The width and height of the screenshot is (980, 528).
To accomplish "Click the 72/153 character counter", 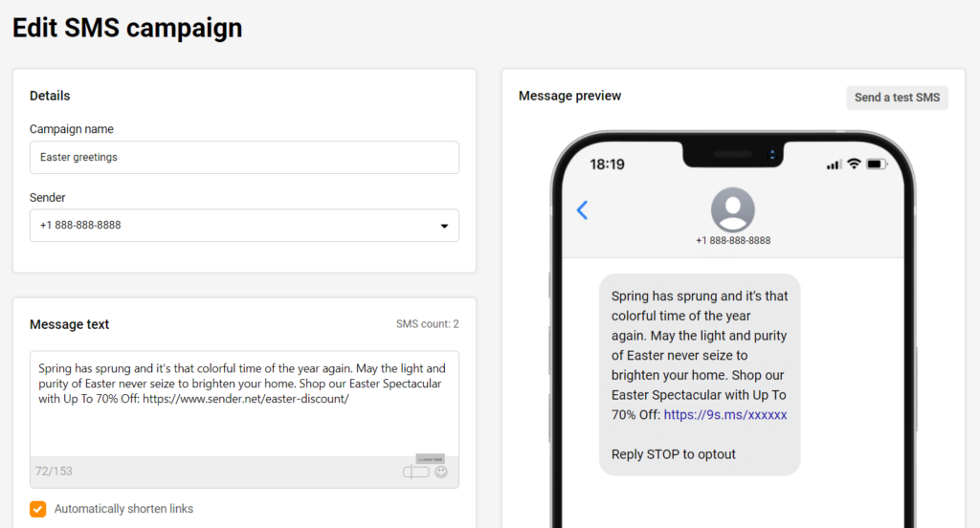I will (54, 472).
